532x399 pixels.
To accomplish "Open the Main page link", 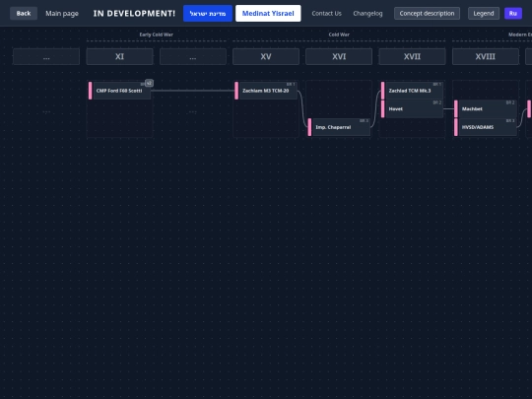I will point(62,13).
